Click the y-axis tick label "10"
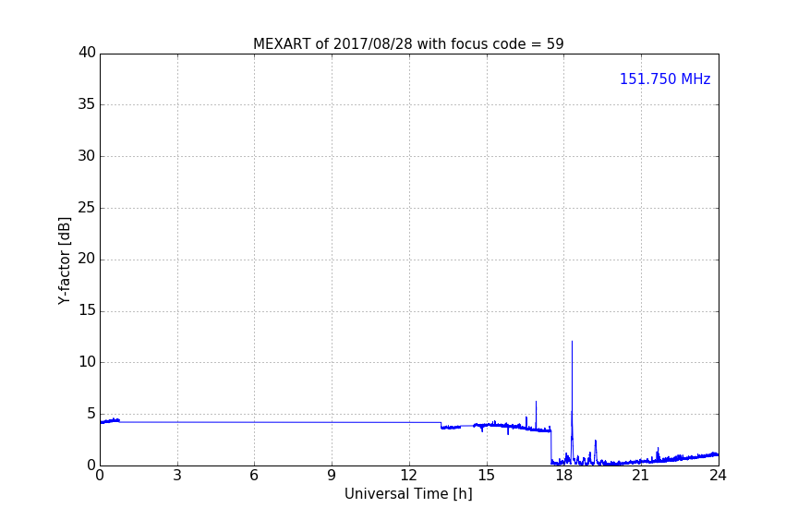This screenshot has width=798, height=532. (87, 362)
